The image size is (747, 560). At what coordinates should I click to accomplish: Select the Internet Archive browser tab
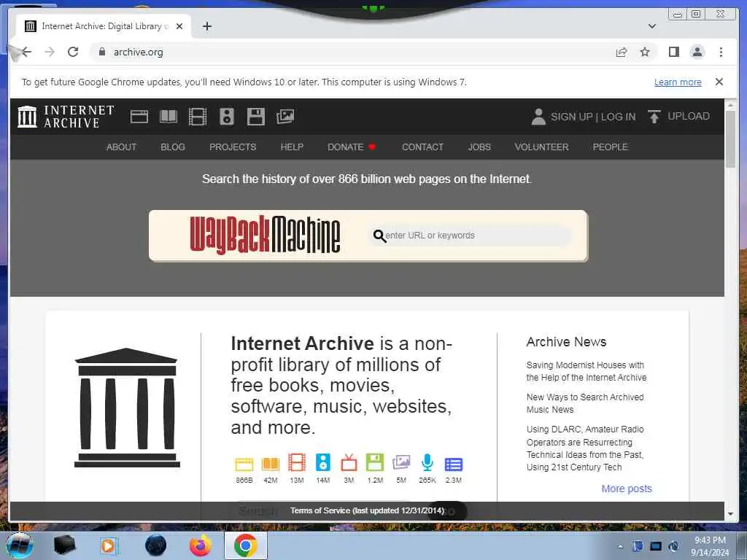(x=104, y=26)
